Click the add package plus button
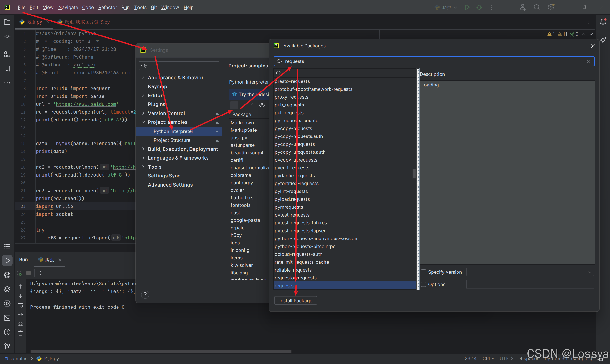Screen dimensions: 610x364 (234, 105)
